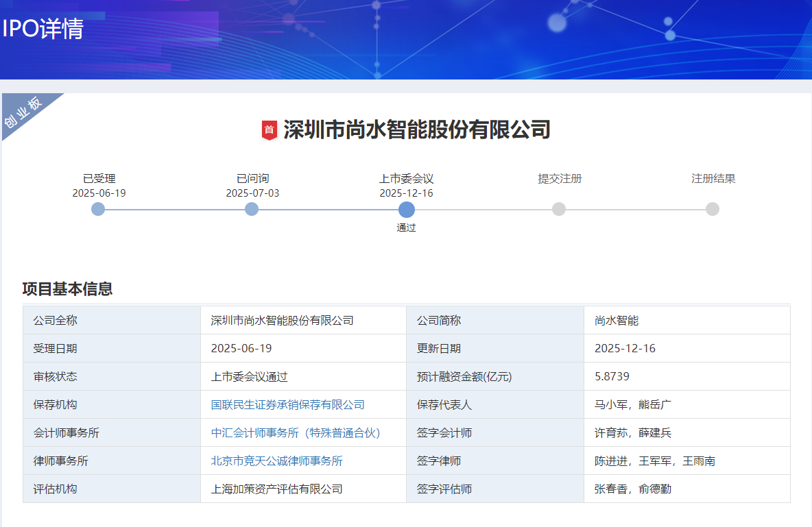Open the 中汇会计师事务所（特殊普通合伙） link
The width and height of the screenshot is (812, 527).
point(298,432)
